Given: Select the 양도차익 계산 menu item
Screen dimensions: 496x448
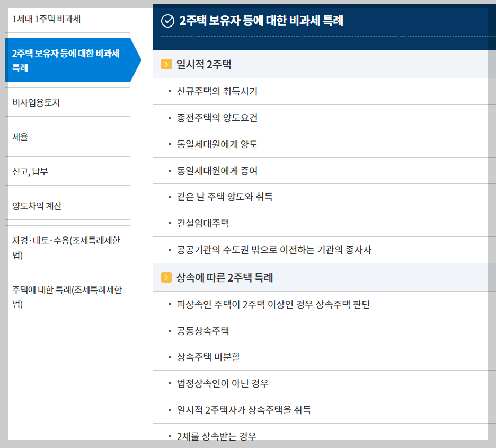Looking at the screenshot, I should click(x=67, y=206).
